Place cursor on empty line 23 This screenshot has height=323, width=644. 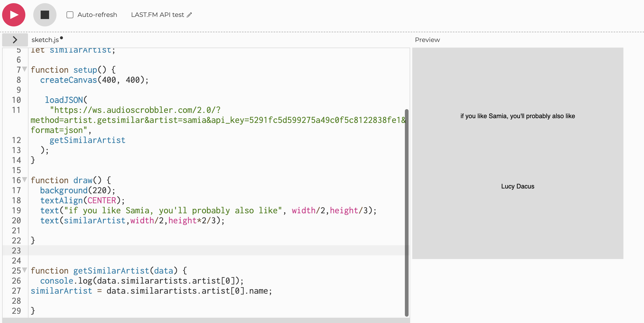(x=158, y=250)
